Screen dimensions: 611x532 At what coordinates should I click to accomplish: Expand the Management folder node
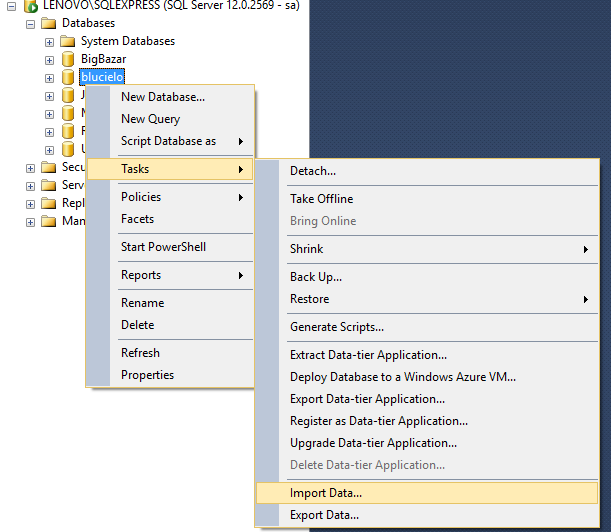point(30,222)
